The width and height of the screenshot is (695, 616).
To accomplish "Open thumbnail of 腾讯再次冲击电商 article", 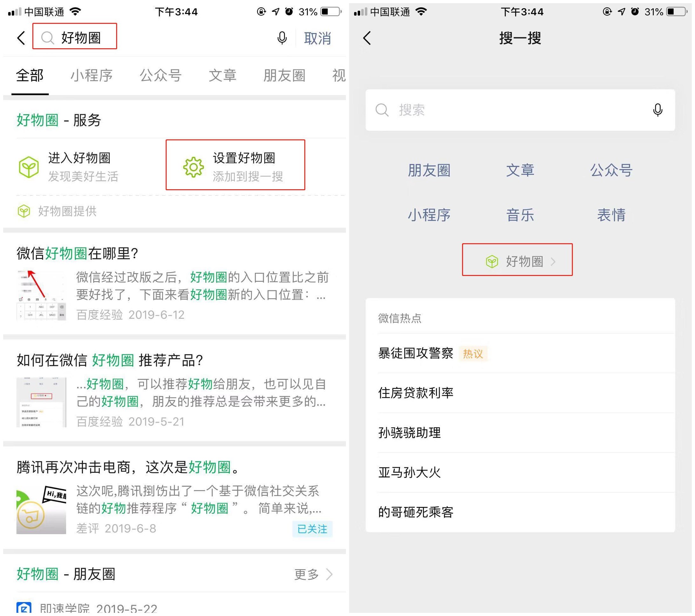I will click(x=41, y=509).
